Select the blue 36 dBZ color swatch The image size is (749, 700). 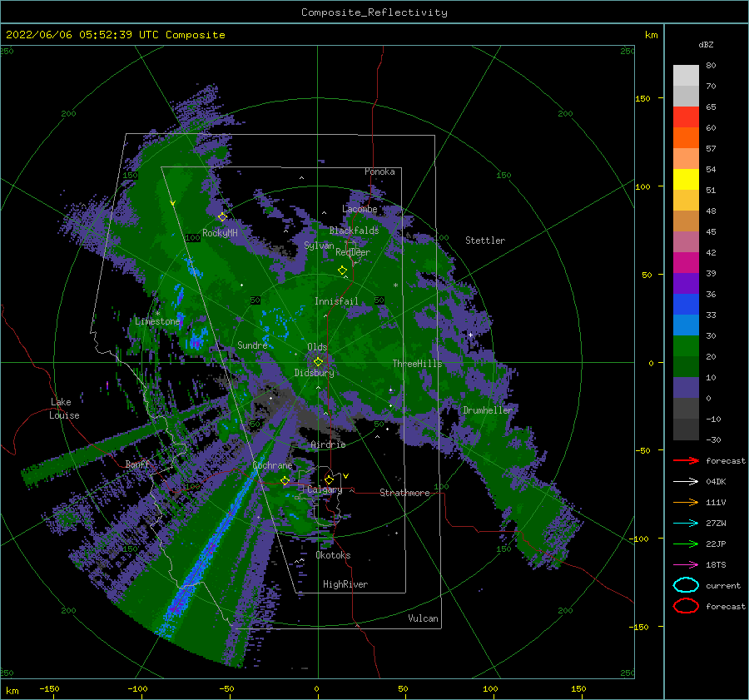tap(686, 305)
